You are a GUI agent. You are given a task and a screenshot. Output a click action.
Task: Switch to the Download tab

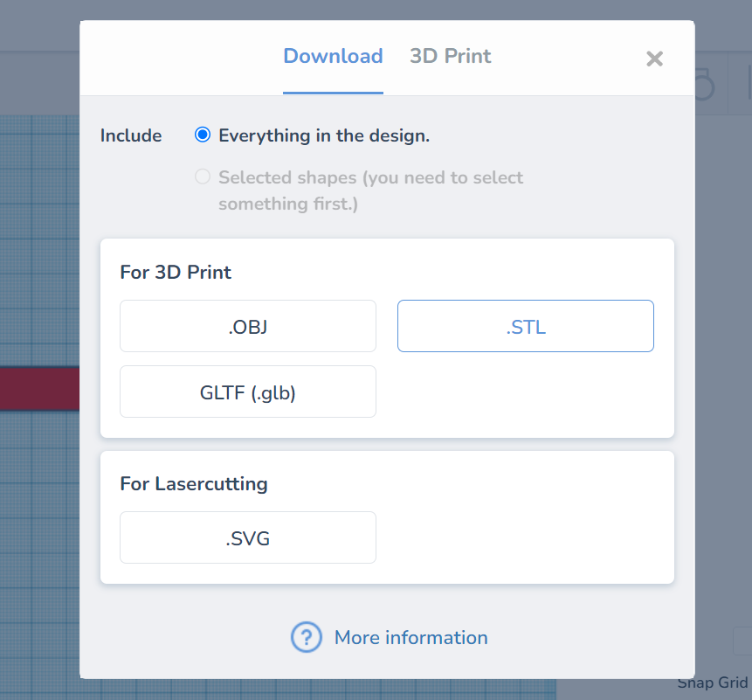tap(333, 56)
